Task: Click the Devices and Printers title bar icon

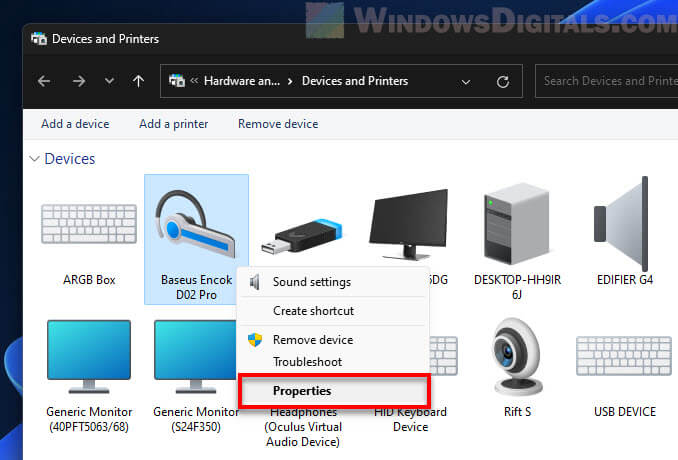Action: 39,39
